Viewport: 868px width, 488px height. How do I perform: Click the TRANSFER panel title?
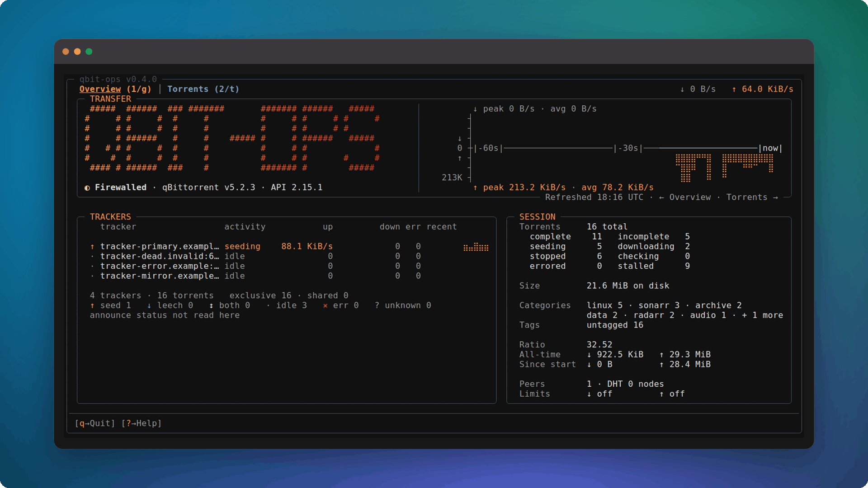click(110, 99)
